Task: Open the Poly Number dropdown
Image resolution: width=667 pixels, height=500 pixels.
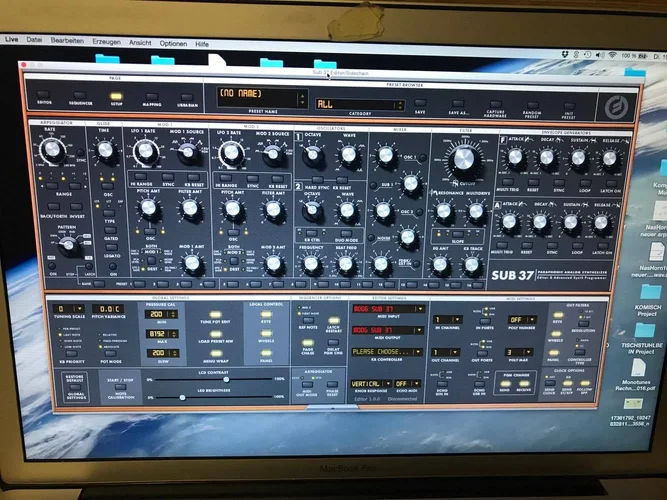Action: 522,320
